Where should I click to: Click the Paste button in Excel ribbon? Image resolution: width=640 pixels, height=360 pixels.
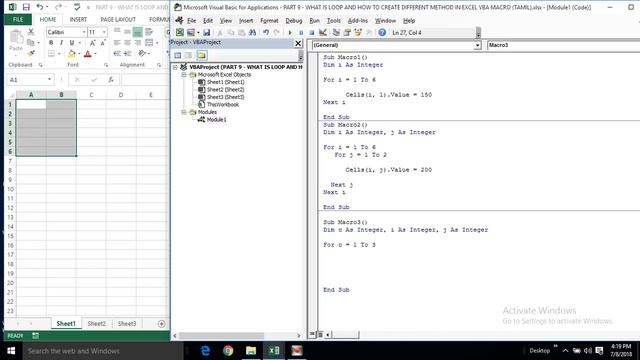[x=16, y=41]
